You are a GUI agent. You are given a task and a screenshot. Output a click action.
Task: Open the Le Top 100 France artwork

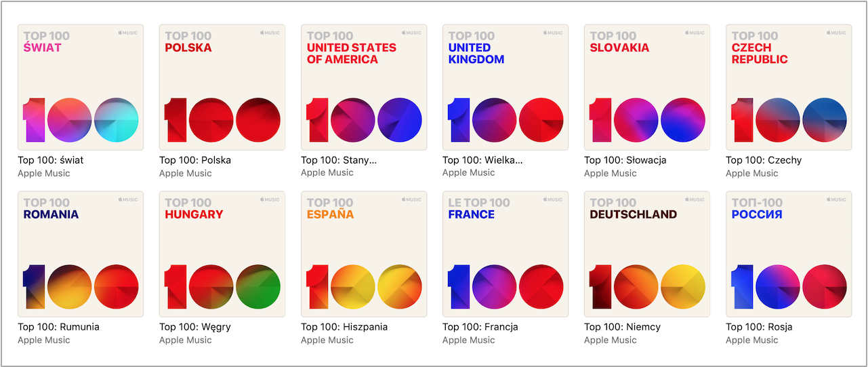tap(505, 254)
